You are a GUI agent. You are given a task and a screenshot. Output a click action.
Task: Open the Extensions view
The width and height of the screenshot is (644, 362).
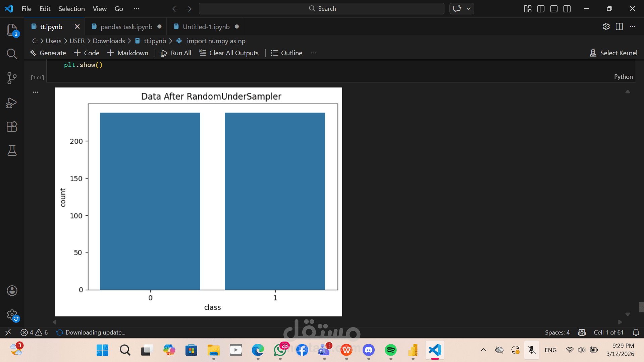[12, 127]
